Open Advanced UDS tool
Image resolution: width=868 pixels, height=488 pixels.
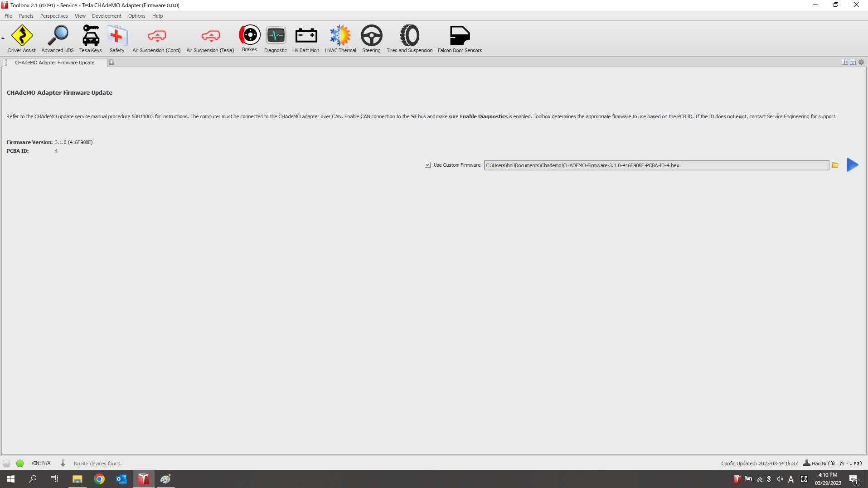[58, 39]
